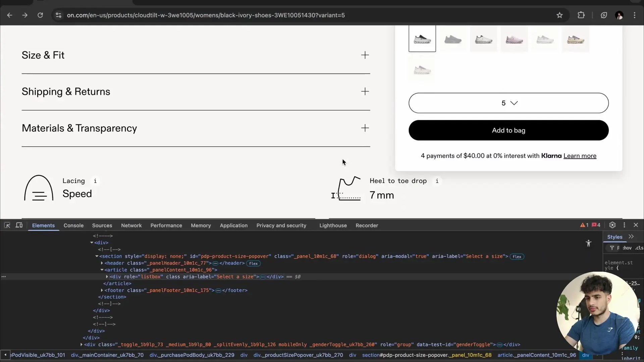Image resolution: width=644 pixels, height=362 pixels.
Task: Open the Chrome three-dot menu
Action: click(x=634, y=15)
